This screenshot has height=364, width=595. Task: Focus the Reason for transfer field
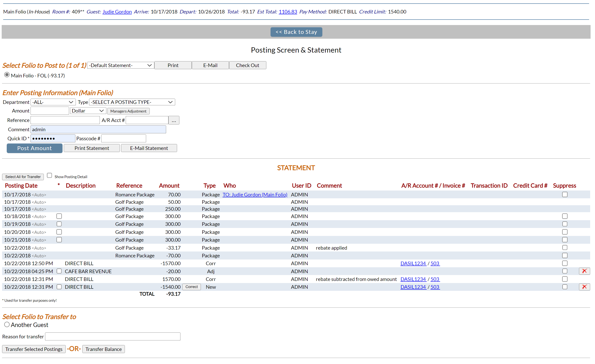point(113,336)
